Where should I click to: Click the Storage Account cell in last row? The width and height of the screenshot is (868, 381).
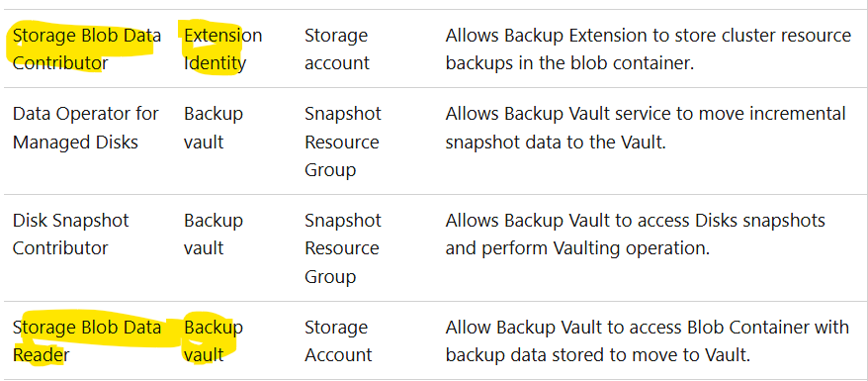click(338, 341)
